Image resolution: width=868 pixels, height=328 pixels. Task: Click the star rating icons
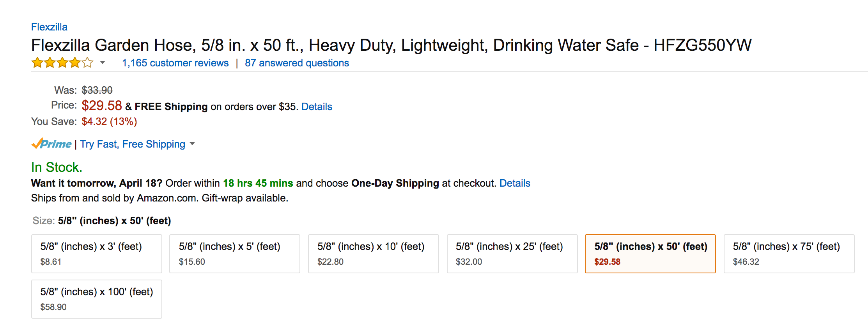[x=62, y=63]
